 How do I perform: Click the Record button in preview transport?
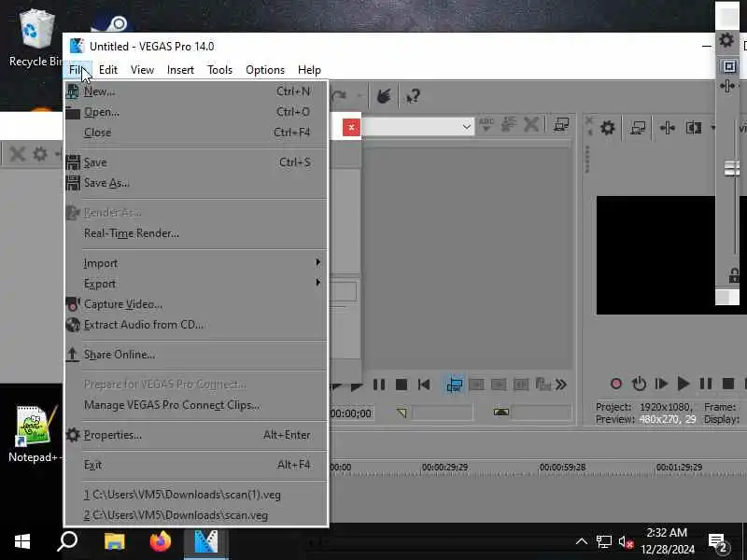coord(616,384)
